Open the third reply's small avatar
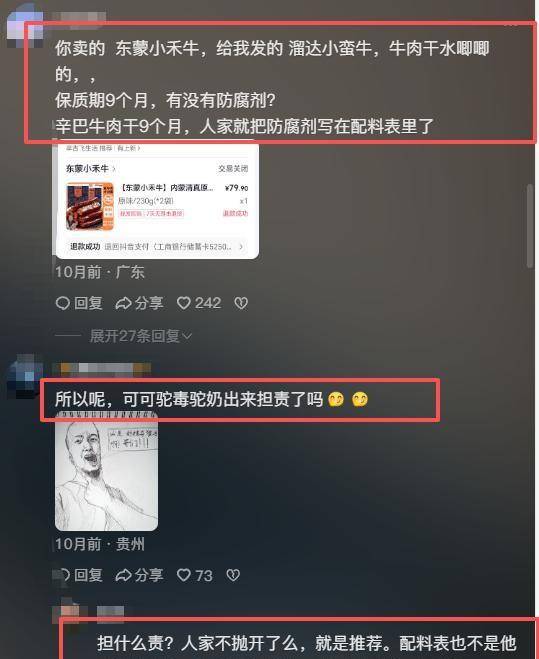The image size is (539, 659). 69,614
